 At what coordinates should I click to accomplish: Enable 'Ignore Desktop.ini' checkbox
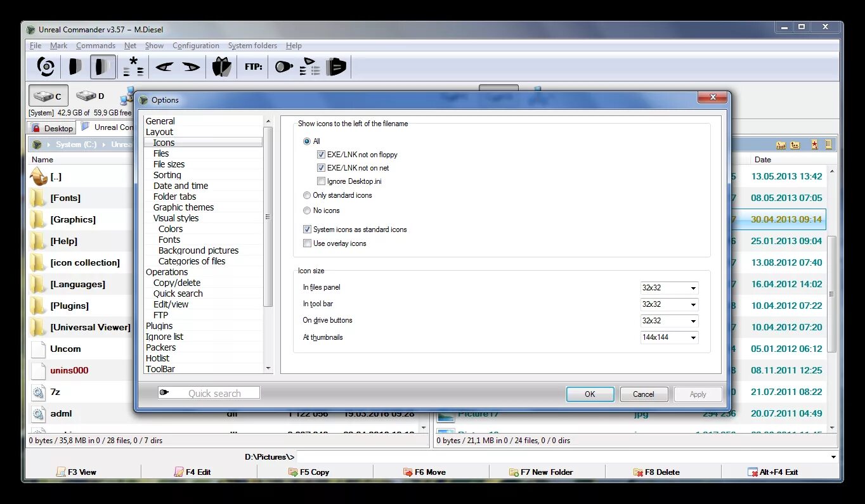[321, 181]
